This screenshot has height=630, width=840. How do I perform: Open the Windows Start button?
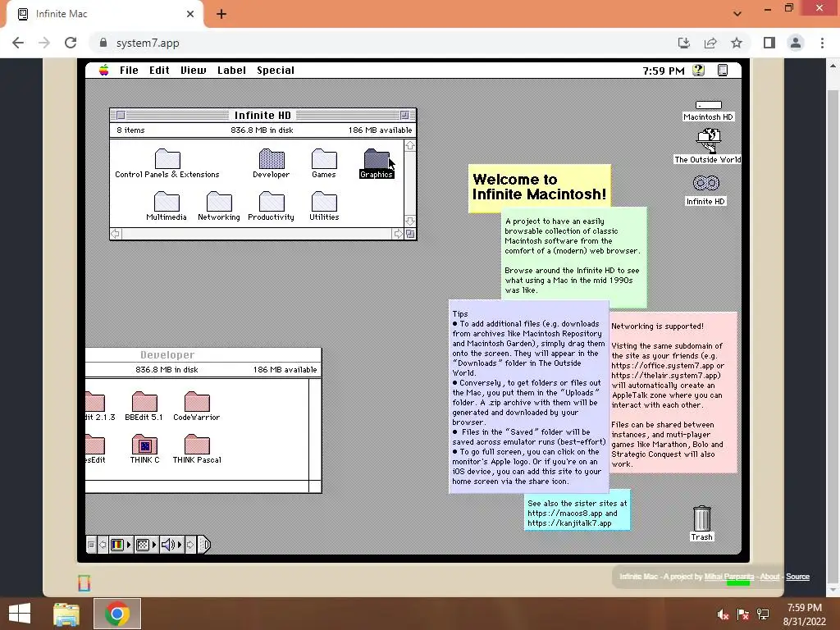(x=20, y=614)
